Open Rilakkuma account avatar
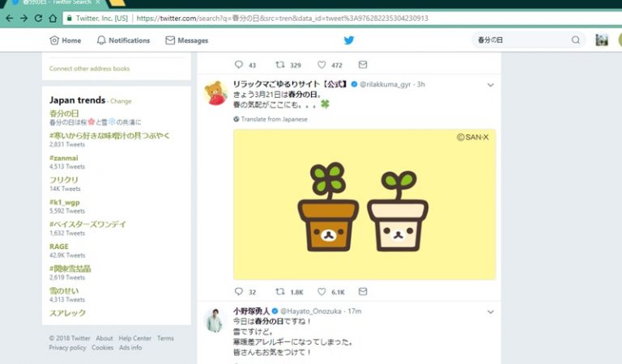The image size is (622, 364). (x=215, y=93)
